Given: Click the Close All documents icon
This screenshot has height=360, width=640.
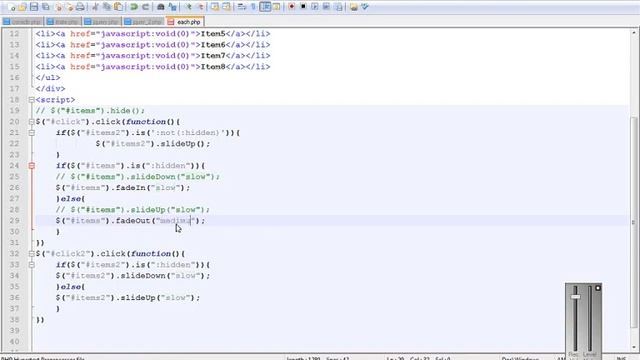Looking at the screenshot, I should click(x=69, y=7).
